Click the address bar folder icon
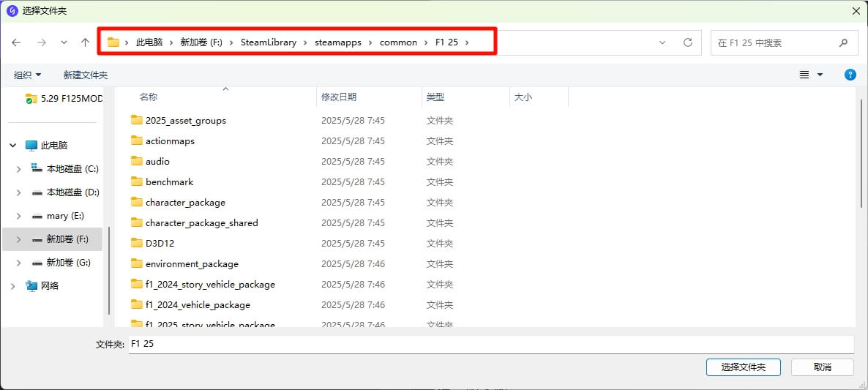Screen dimensions: 868x390 (x=113, y=42)
